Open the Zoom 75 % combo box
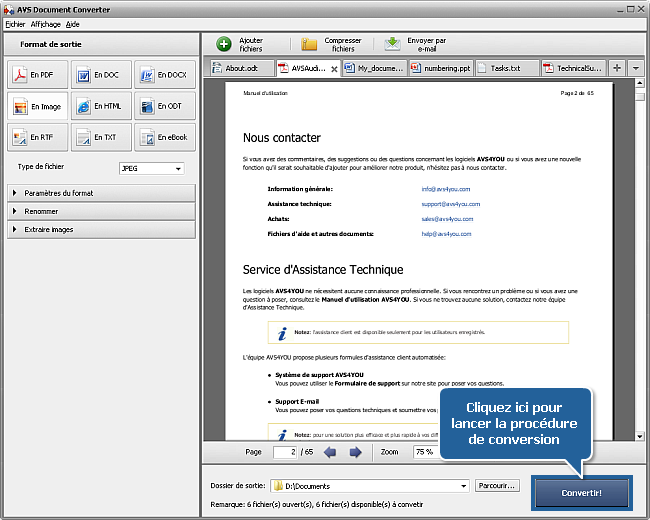 pyautogui.click(x=426, y=452)
